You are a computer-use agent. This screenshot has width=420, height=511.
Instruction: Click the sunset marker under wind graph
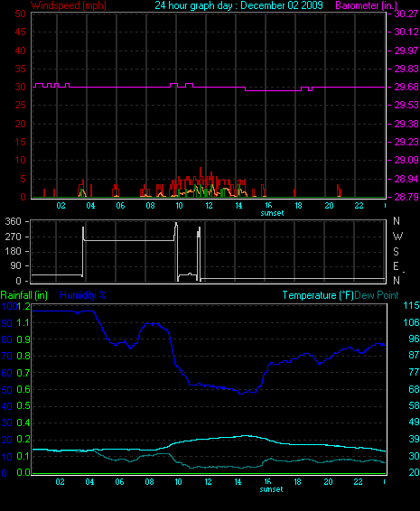[x=272, y=213]
